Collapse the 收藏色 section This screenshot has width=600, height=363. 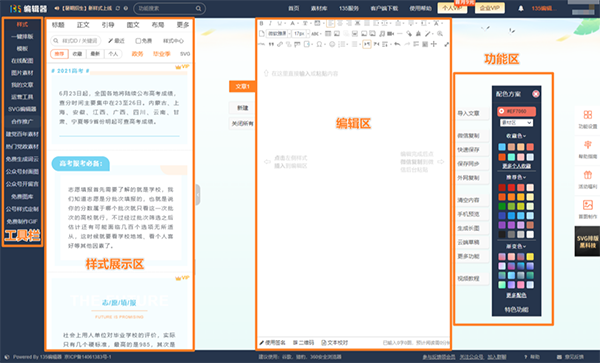(516, 136)
